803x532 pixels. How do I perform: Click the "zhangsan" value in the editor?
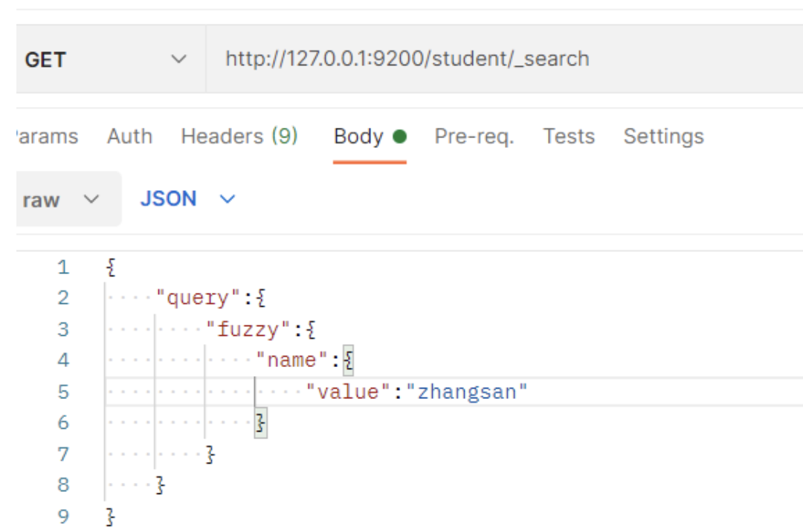tap(466, 392)
